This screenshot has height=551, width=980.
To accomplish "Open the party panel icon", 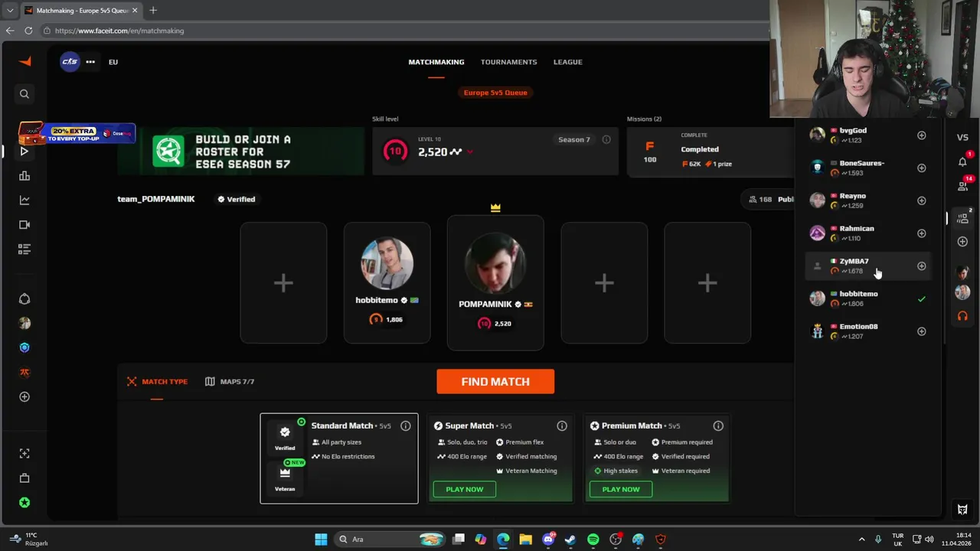I will [962, 217].
